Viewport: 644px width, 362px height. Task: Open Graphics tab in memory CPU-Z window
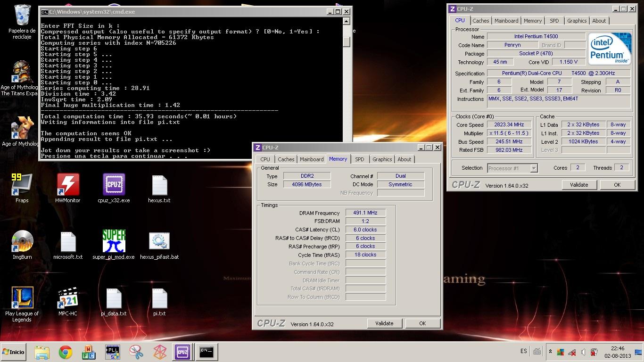click(382, 159)
